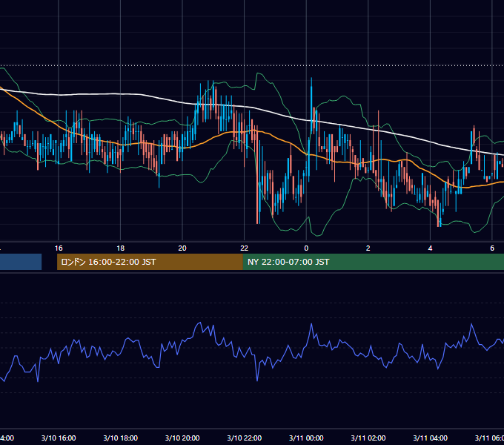Click the 3/11 04:00 date label

click(430, 438)
